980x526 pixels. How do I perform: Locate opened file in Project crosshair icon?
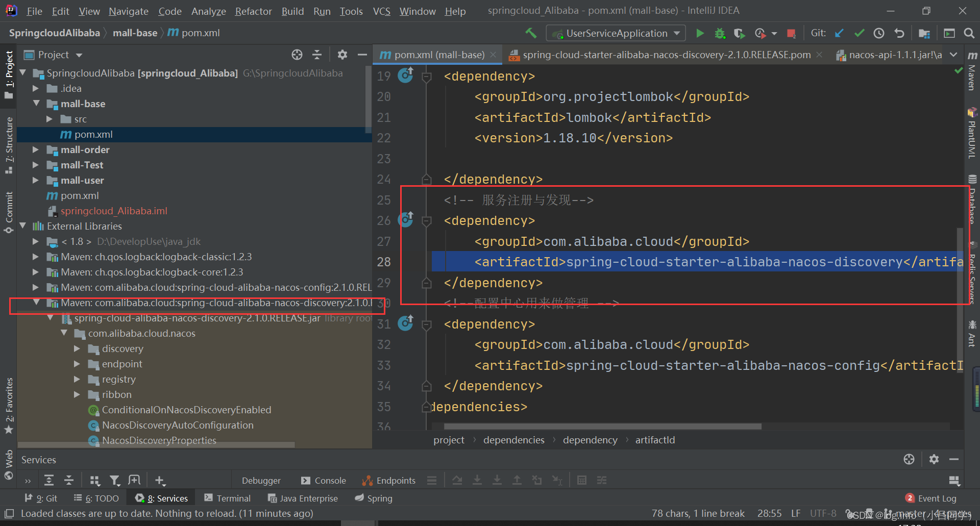(x=297, y=55)
